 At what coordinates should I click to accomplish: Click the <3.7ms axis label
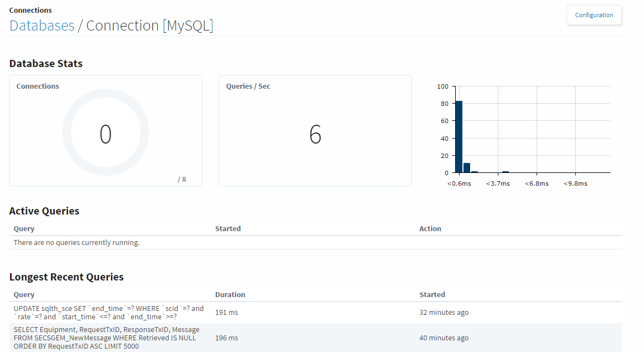point(498,183)
